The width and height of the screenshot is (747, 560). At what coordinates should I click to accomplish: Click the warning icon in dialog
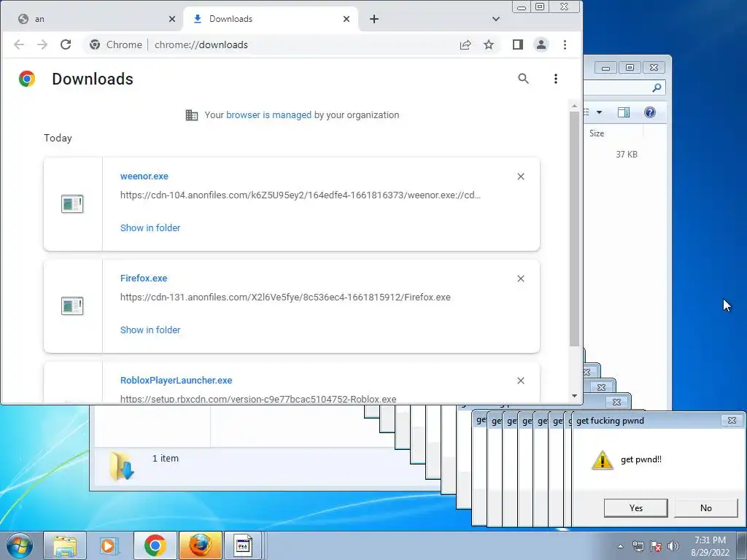(602, 460)
